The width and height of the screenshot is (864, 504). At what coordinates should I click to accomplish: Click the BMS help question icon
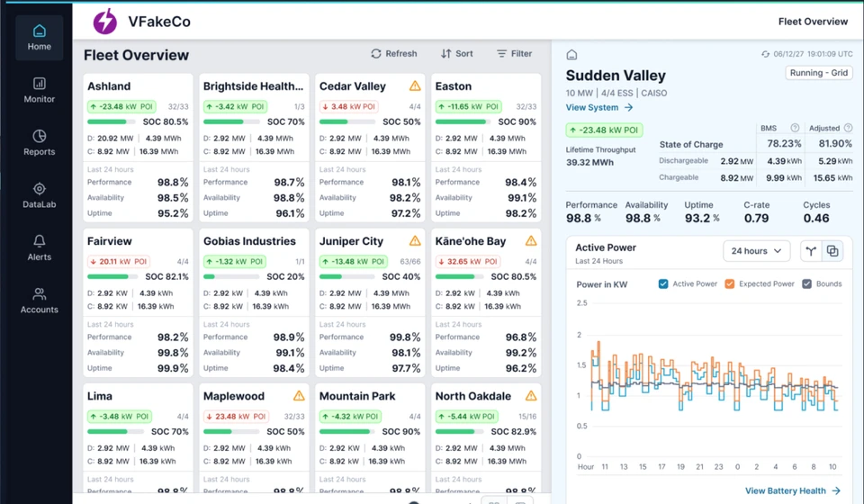coord(795,128)
